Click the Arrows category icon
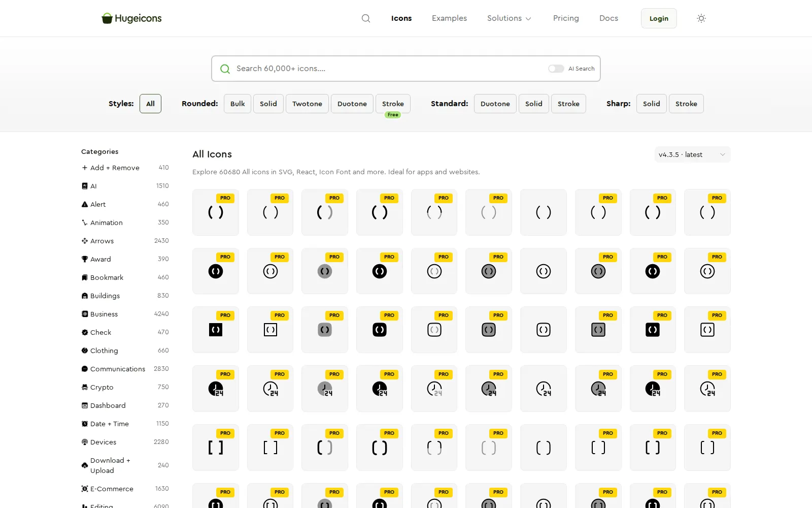 [x=85, y=241]
